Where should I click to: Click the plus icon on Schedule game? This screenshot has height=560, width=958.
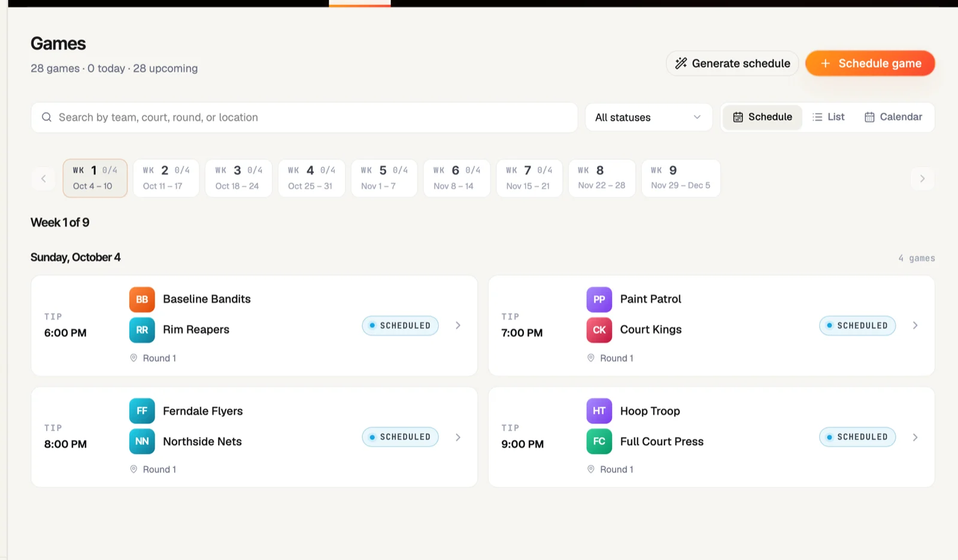tap(825, 63)
